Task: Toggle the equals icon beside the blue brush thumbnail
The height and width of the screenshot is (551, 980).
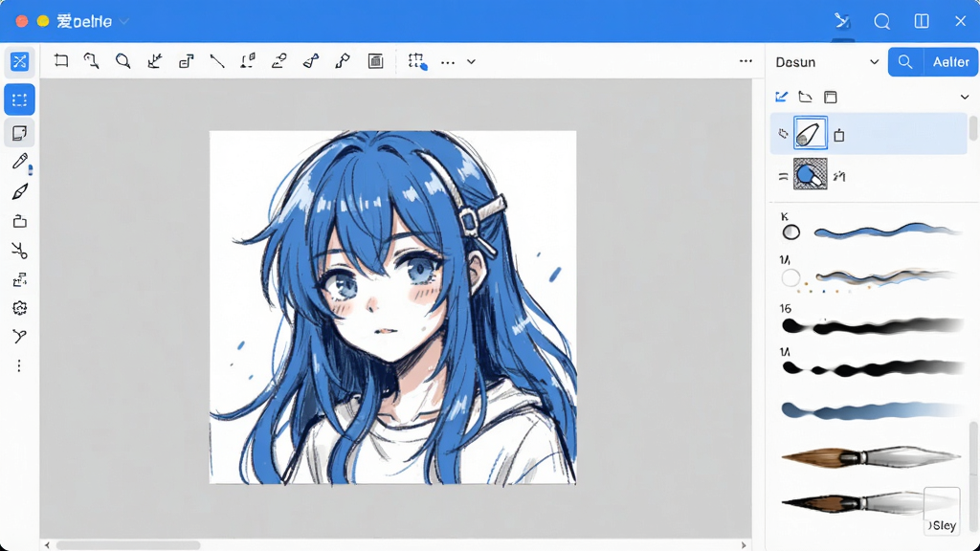Action: [783, 177]
